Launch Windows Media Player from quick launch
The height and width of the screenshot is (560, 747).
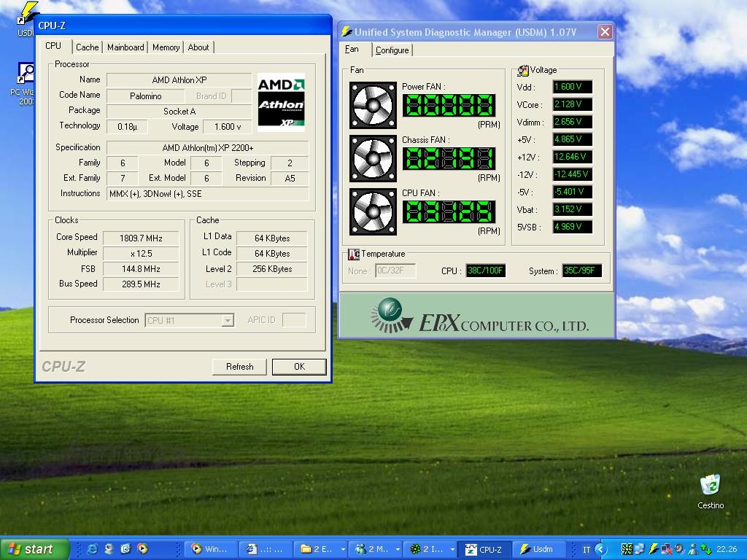(142, 549)
